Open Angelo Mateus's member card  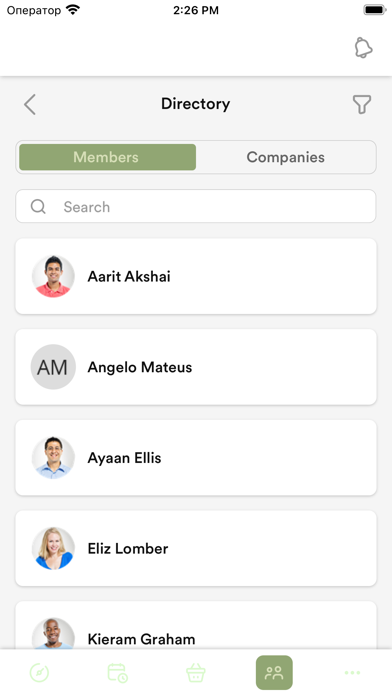tap(196, 367)
